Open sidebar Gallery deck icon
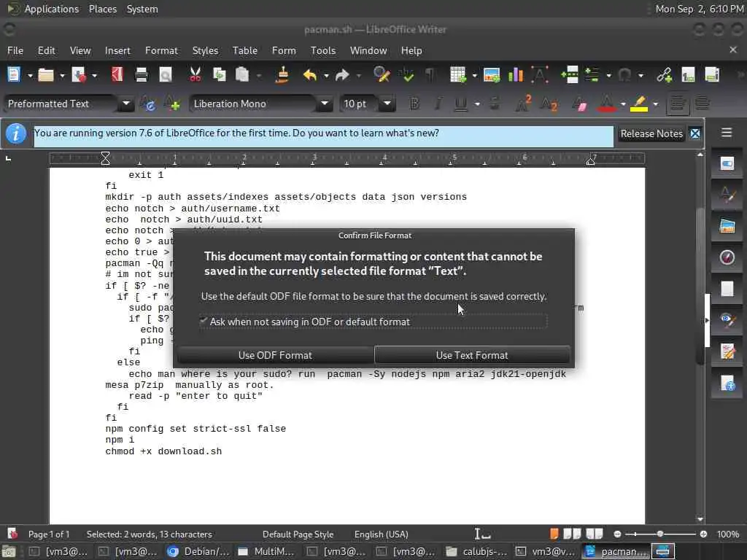The image size is (747, 560). point(727,226)
